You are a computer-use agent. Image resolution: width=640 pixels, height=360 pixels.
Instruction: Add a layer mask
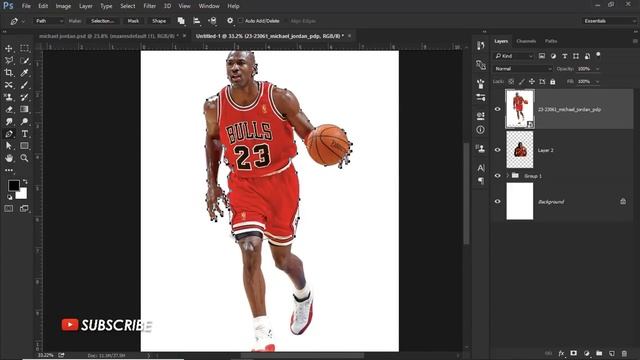(573, 353)
